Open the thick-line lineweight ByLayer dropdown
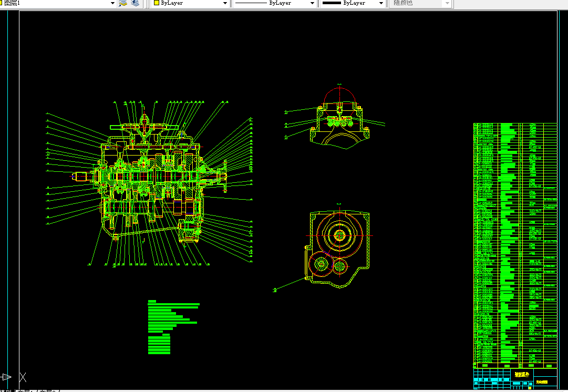568x392 pixels. tap(353, 3)
